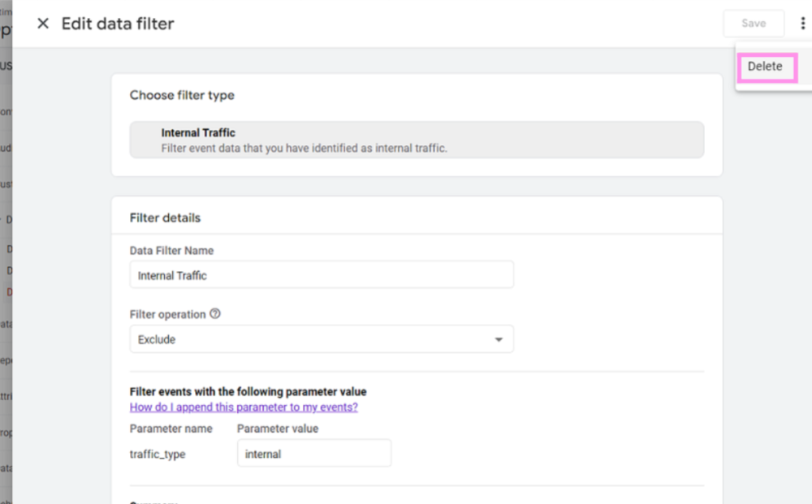Screen dimensions: 812x504
Task: Click the 'Choose filter type' heading
Action: click(x=182, y=95)
